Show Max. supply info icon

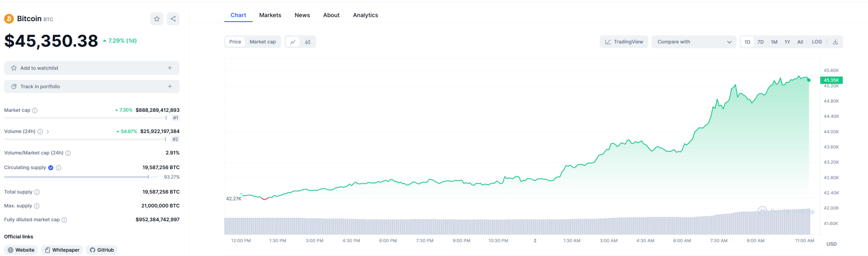(x=36, y=206)
